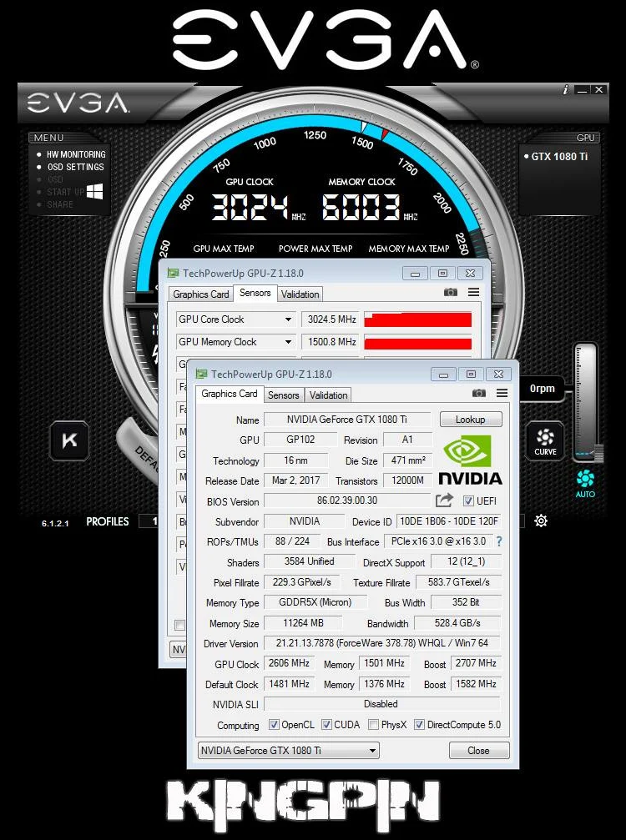This screenshot has height=840, width=626.
Task: Open EVGA Precision settings gear
Action: point(542,521)
